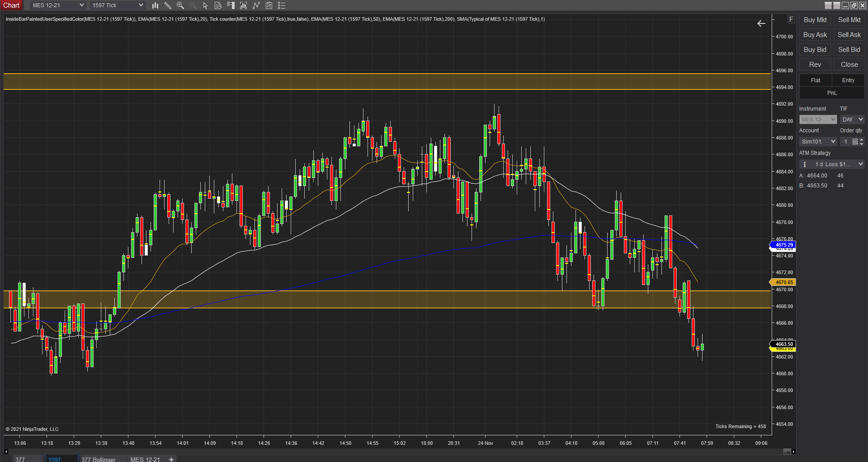This screenshot has height=462, width=868.
Task: Click the bid price B: 4663.50
Action: coord(813,186)
